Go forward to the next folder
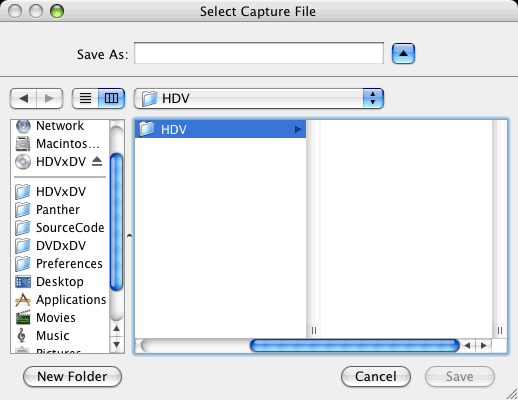This screenshot has width=518, height=400. click(49, 98)
